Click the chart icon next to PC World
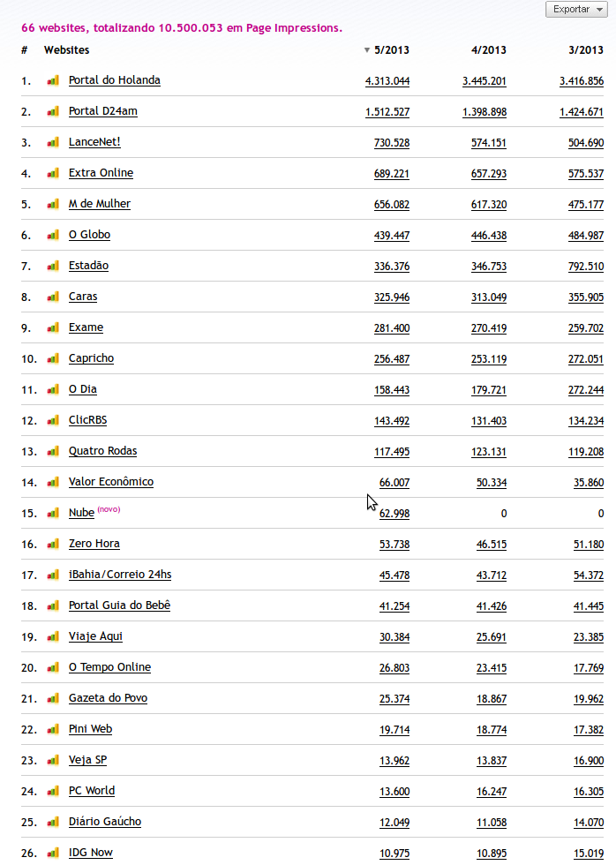The image size is (616, 865). click(53, 791)
